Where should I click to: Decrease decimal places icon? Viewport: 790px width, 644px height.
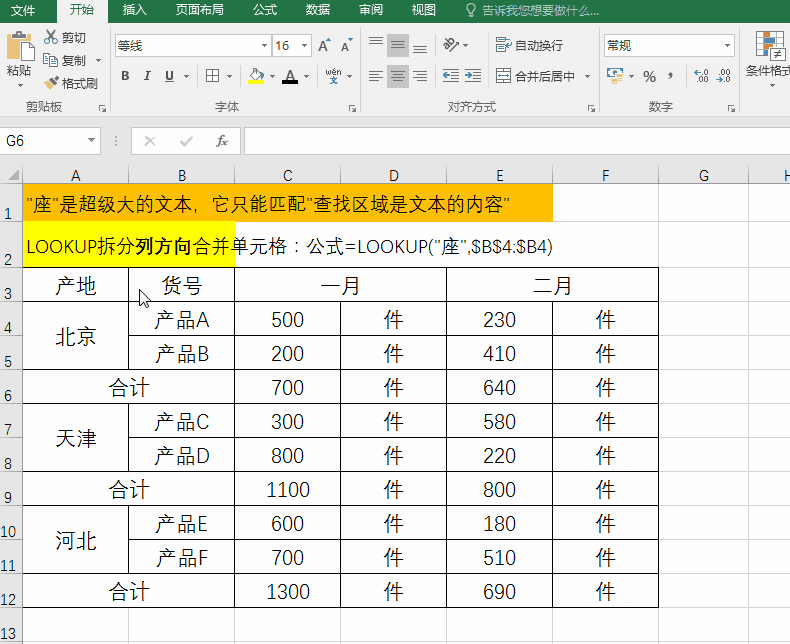click(723, 76)
